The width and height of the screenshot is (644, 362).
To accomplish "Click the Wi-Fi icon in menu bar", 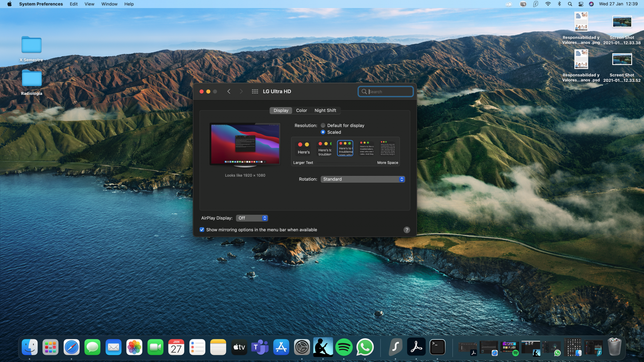I will click(548, 4).
